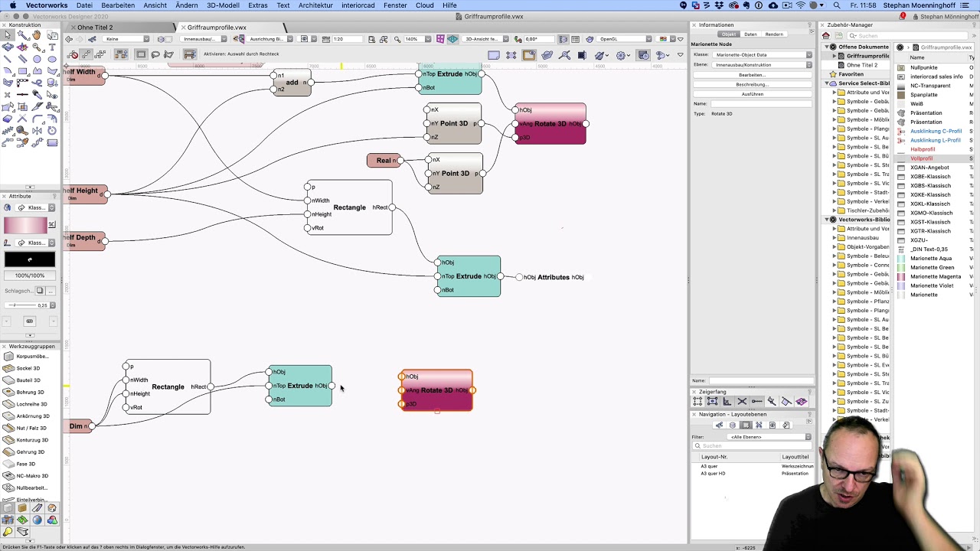The width and height of the screenshot is (980, 551).
Task: Open the 3D-Modell menu
Action: 223,5
